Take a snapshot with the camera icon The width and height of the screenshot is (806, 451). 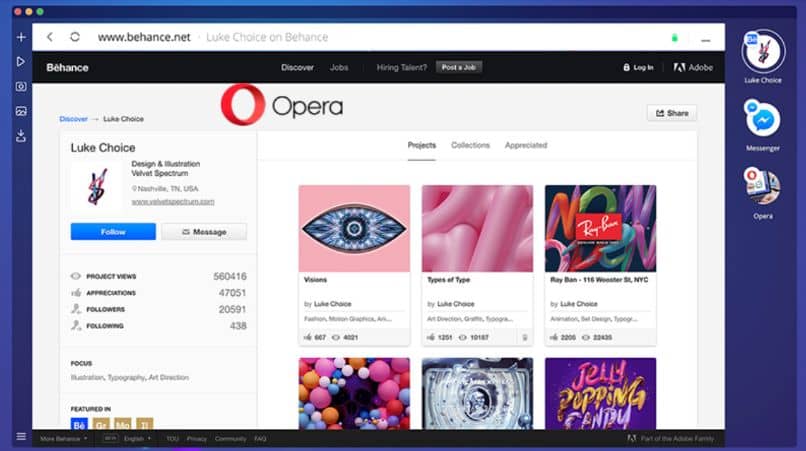click(x=21, y=86)
